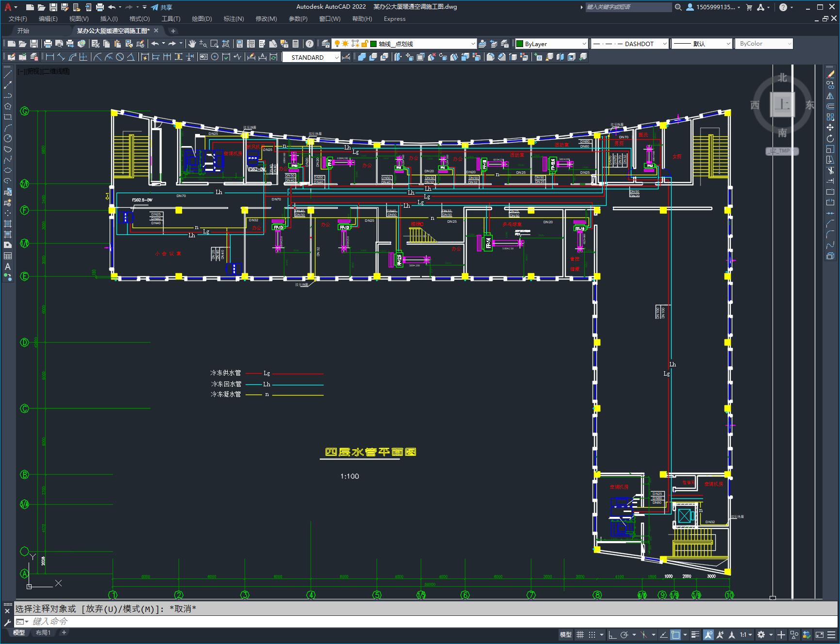The image size is (840, 644).
Task: Select the Rotate tool in modify toolbar
Action: point(830,138)
